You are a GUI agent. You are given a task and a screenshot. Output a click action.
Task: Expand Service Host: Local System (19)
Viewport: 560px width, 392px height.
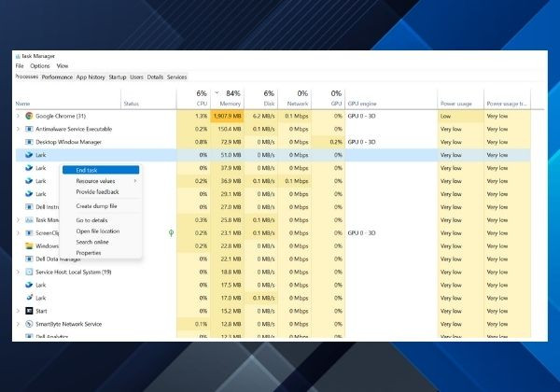18,272
